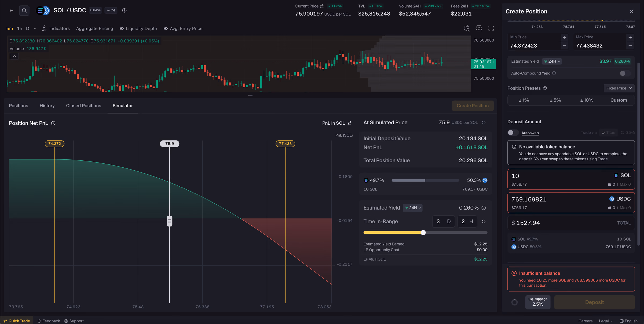The image size is (644, 324).
Task: Expand the Legal footer menu
Action: (x=606, y=321)
